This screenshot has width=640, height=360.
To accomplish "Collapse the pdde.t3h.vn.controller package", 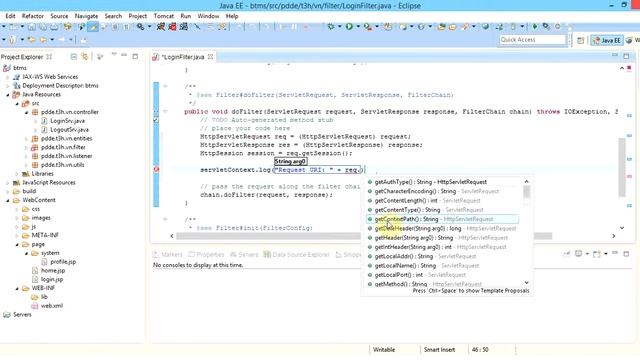I will pos(26,112).
